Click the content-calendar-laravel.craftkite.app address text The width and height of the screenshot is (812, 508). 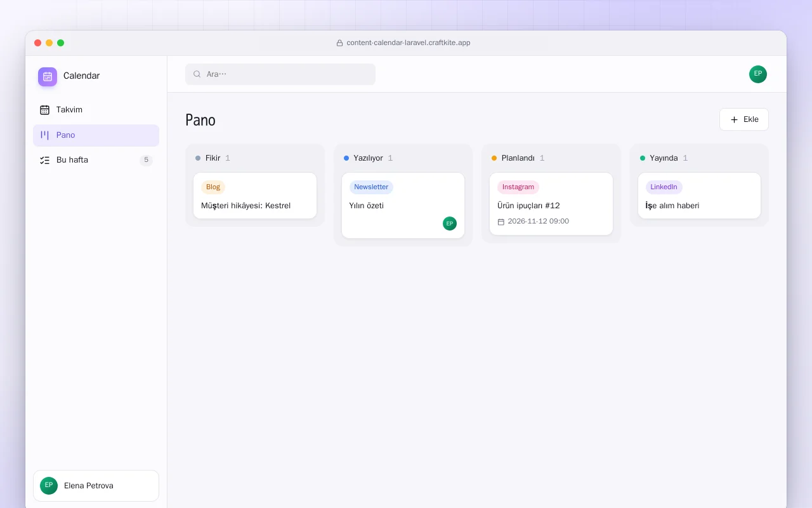click(409, 43)
